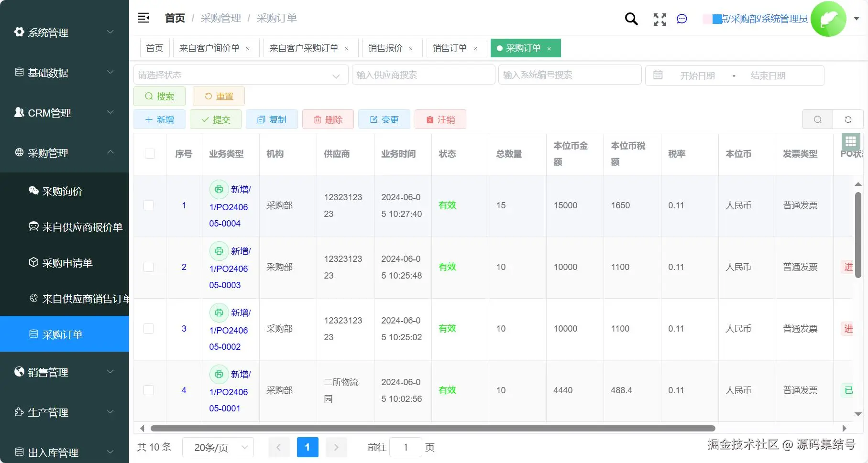Open global search with the magnifier icon
This screenshot has height=463, width=868.
[631, 19]
